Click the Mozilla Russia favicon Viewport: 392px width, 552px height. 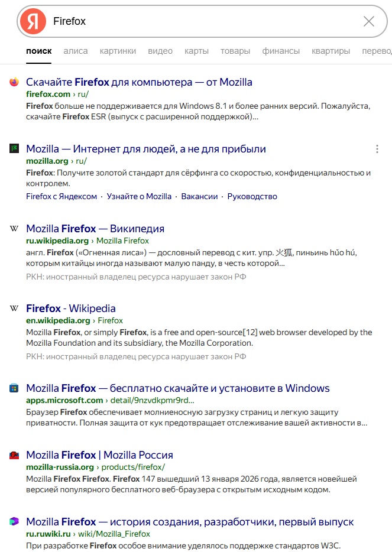pos(14,455)
